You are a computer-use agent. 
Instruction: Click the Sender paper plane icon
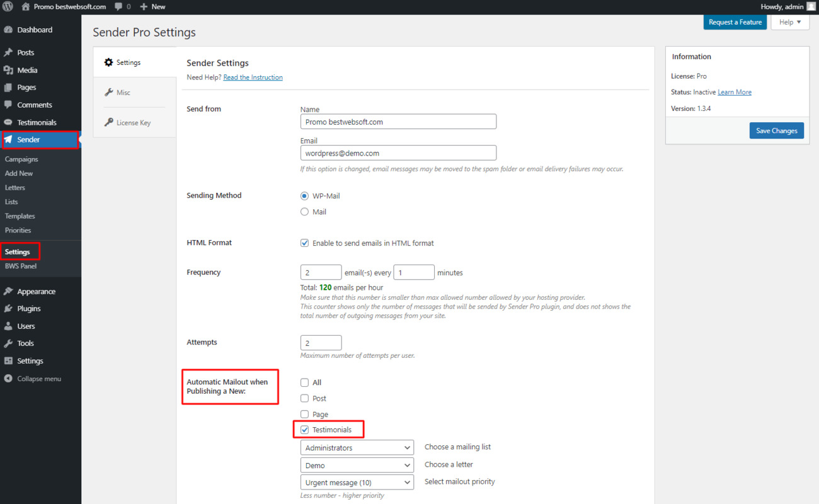point(8,139)
